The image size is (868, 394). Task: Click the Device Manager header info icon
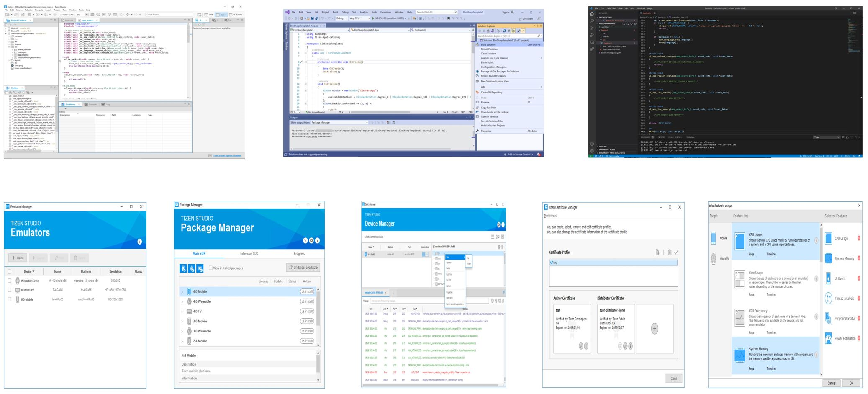click(503, 225)
